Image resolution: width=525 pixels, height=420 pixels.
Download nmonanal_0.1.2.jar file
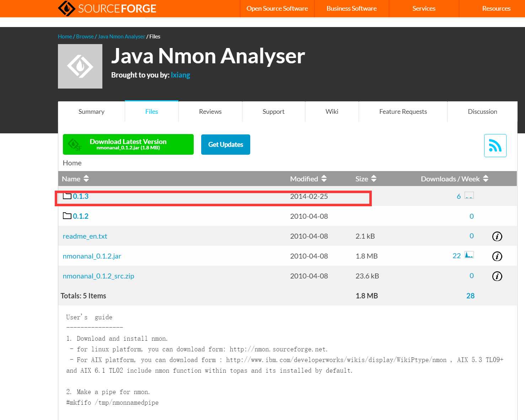(92, 256)
